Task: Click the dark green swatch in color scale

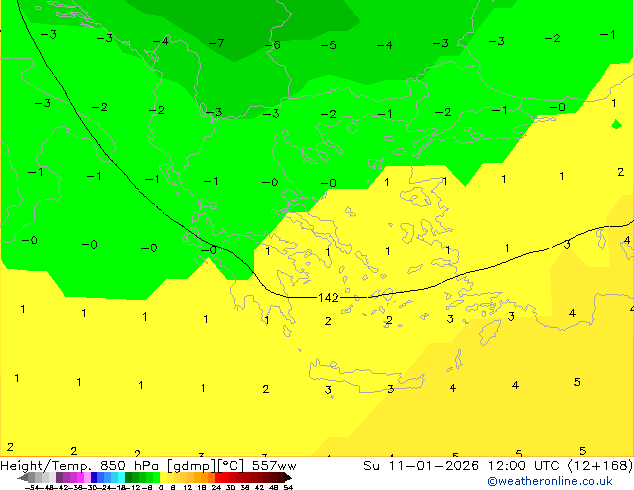Action: [x=129, y=477]
